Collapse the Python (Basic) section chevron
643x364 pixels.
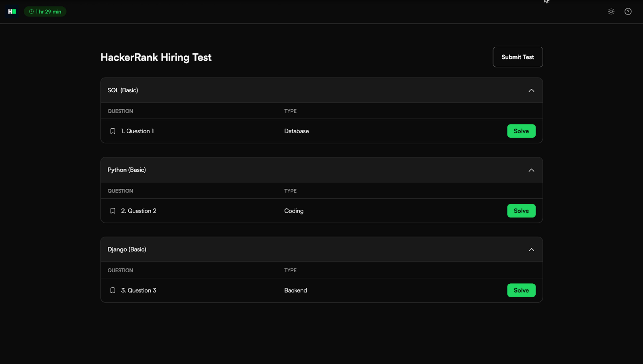(531, 170)
